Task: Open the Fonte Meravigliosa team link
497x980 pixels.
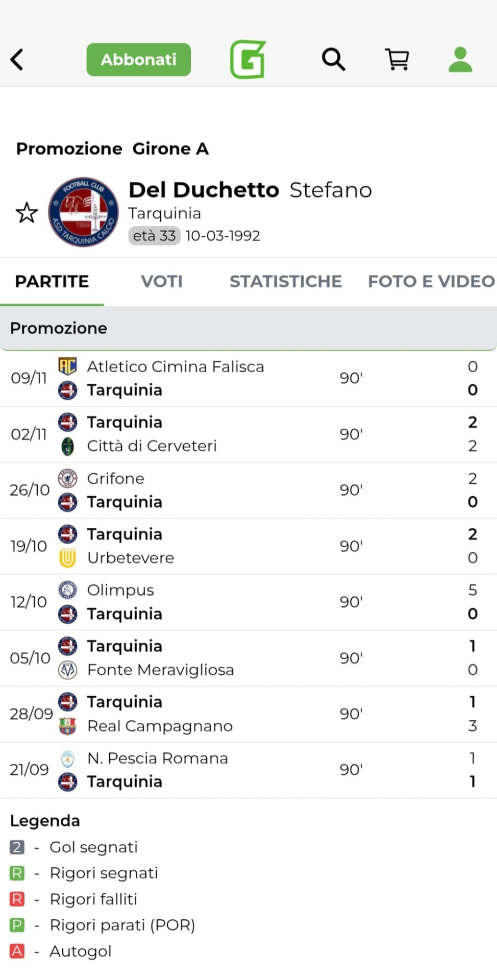Action: point(160,670)
